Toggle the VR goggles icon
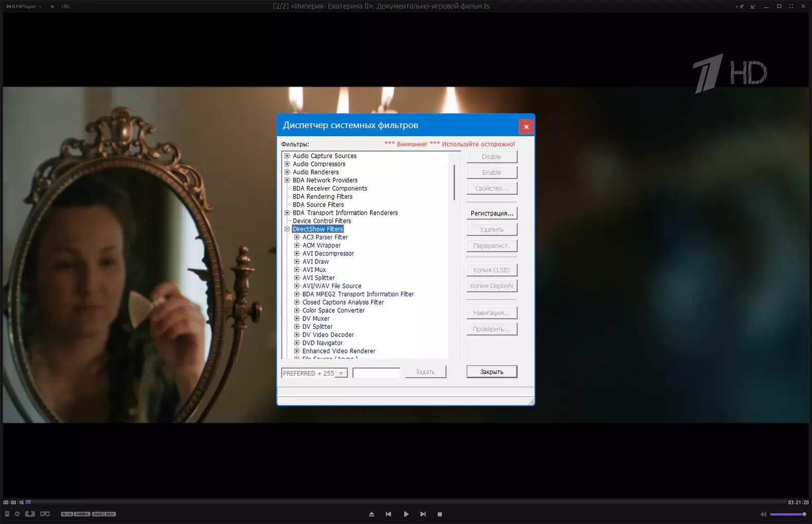This screenshot has height=524, width=812. point(45,514)
